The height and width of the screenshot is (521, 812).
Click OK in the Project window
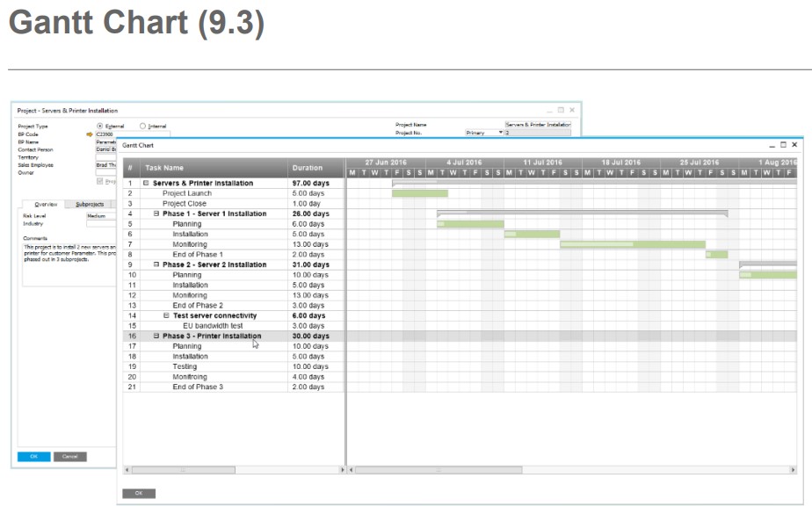click(x=33, y=456)
